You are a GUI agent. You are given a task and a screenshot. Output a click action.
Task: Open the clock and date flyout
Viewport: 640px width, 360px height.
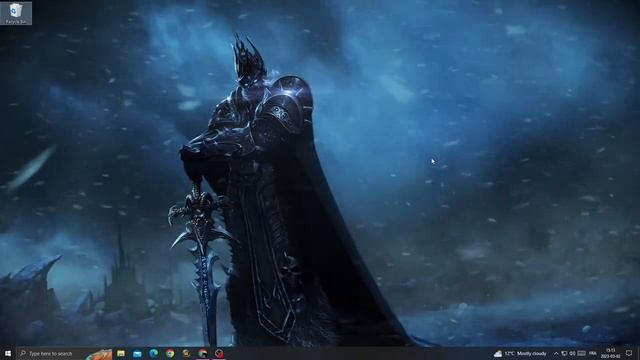pos(611,353)
